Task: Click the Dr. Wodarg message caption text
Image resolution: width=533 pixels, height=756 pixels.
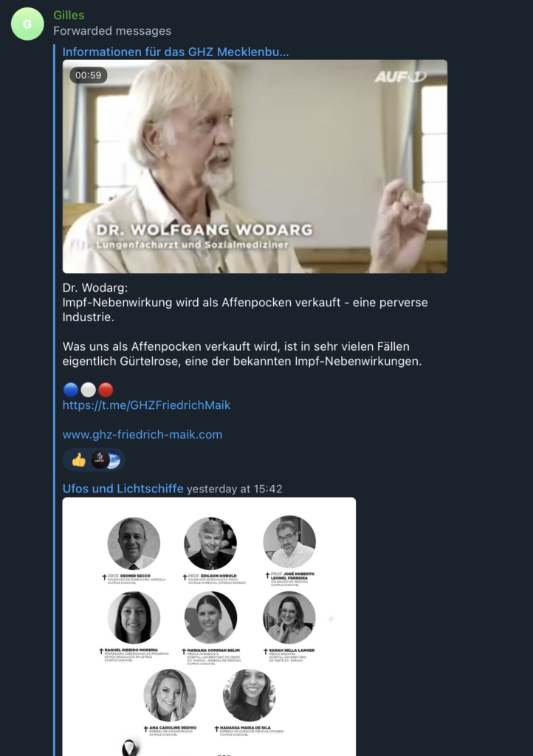Action: [x=245, y=325]
